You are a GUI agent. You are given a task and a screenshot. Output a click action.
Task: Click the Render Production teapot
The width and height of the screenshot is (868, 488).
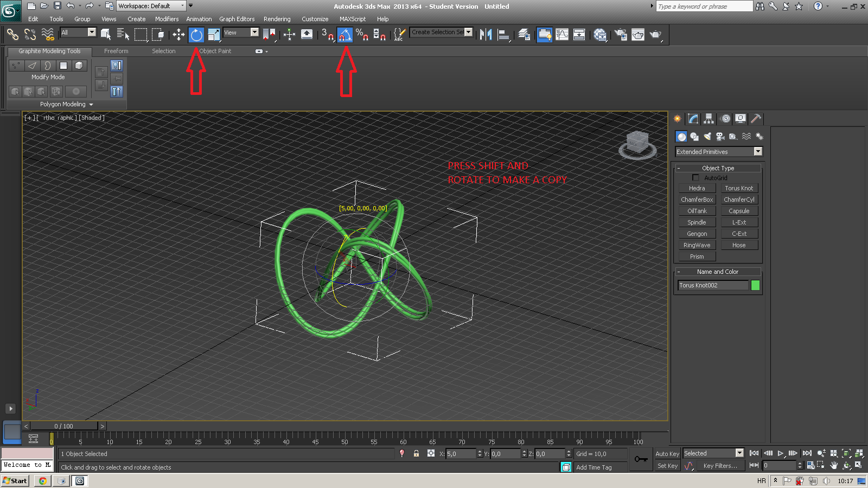[x=655, y=35]
